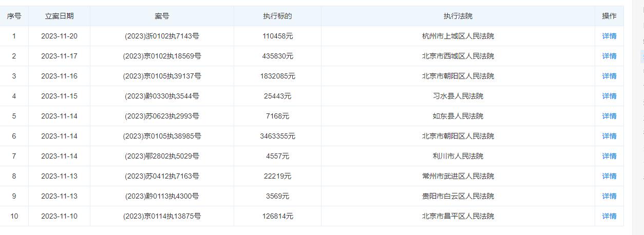Open 详情 for 如东县人民法院 case
Image resolution: width=644 pixels, height=235 pixels.
click(x=609, y=116)
